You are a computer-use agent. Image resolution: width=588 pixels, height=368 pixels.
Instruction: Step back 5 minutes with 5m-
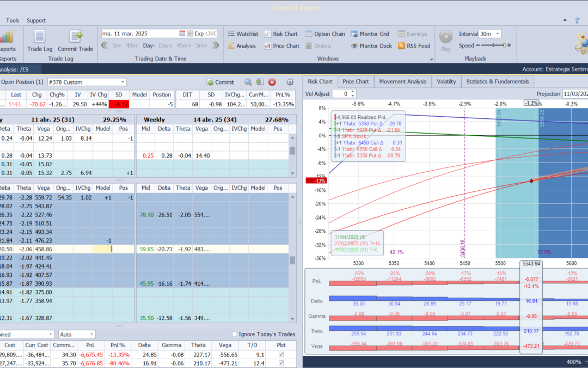(x=118, y=45)
